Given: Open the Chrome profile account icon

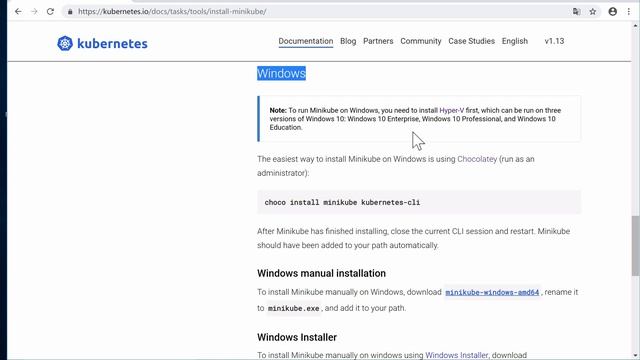Looking at the screenshot, I should tap(613, 11).
